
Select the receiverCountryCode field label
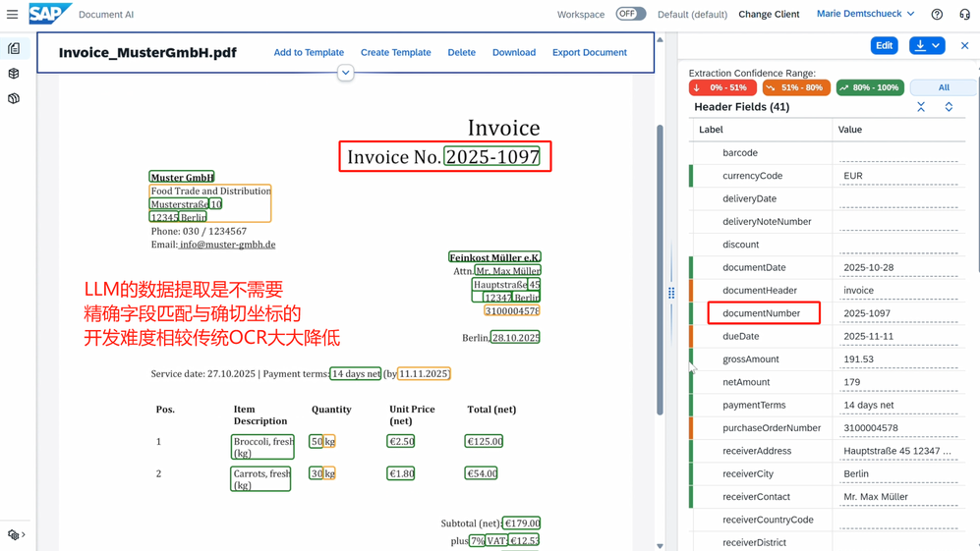[768, 520]
